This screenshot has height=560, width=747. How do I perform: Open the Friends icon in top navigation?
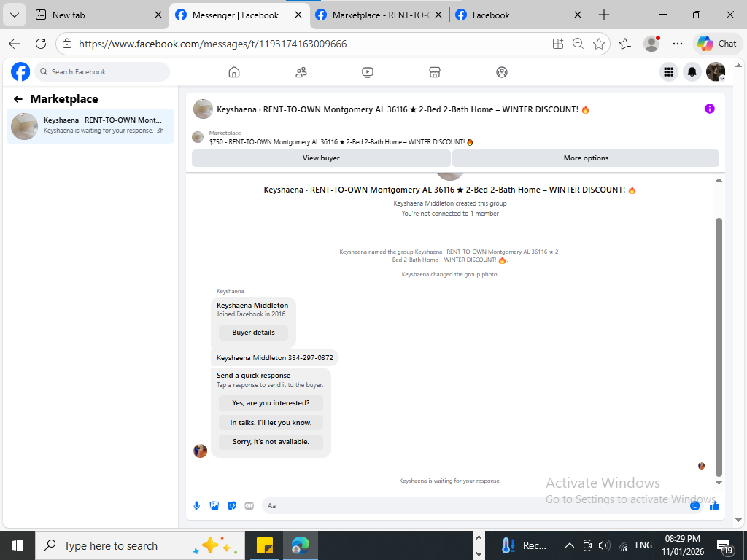coord(301,72)
